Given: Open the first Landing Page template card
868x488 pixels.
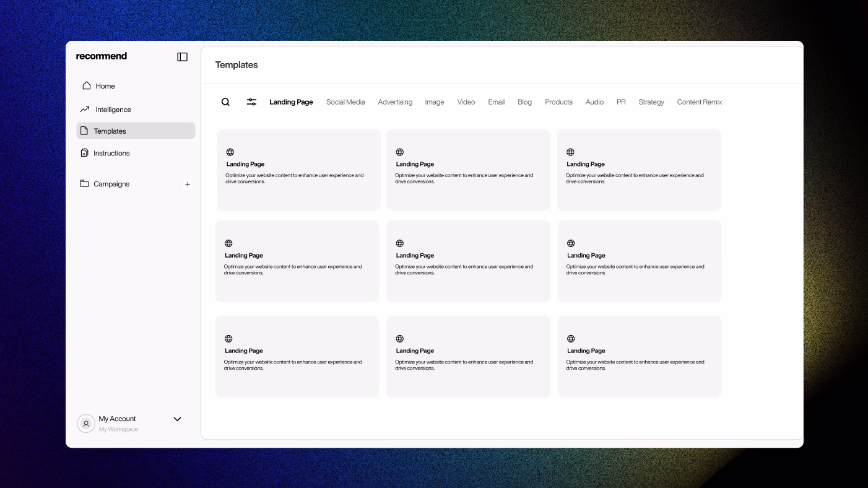Looking at the screenshot, I should point(298,170).
